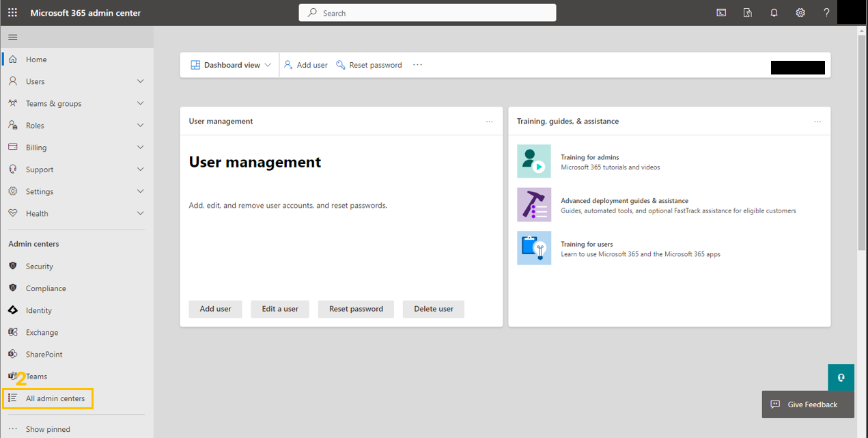Click the SharePoint admin center icon
Screen dimensions: 868x438
click(13, 354)
